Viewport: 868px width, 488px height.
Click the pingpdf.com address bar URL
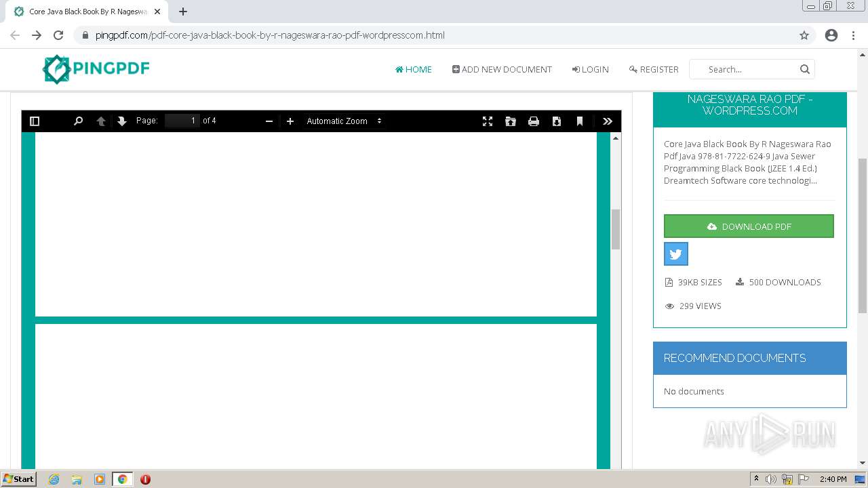[270, 35]
